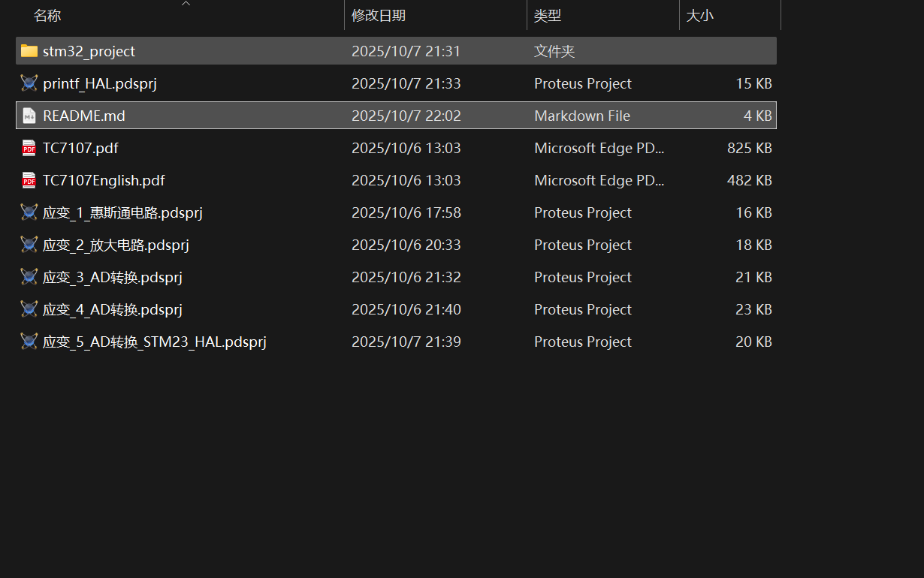Click the date 2025/10/7 21:39
The height and width of the screenshot is (578, 924).
click(x=406, y=342)
